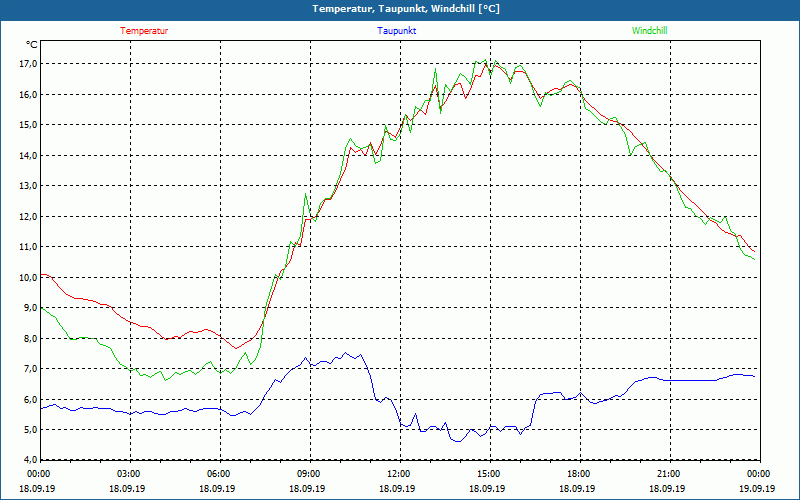This screenshot has width=800, height=500.
Task: Click the 10,0 y-axis label
Action: pos(27,277)
